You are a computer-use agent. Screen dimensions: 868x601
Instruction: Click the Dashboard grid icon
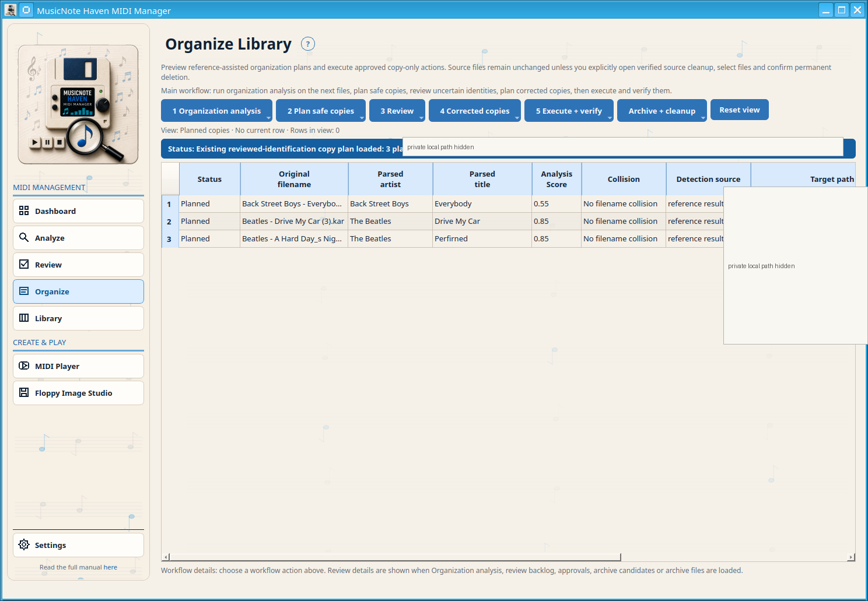24,210
